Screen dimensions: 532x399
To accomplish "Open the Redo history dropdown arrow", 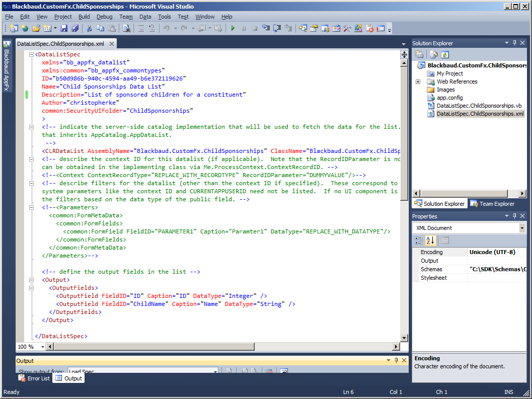I will click(193, 28).
